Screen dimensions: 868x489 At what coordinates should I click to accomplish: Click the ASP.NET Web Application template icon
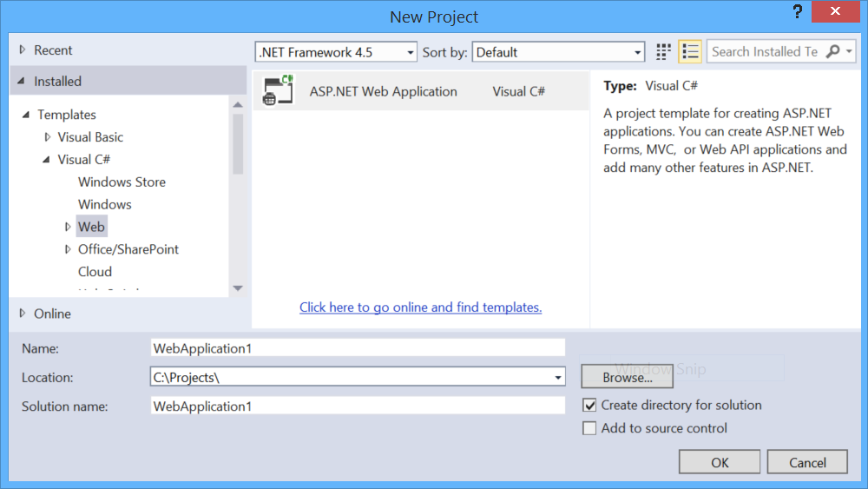[x=278, y=91]
